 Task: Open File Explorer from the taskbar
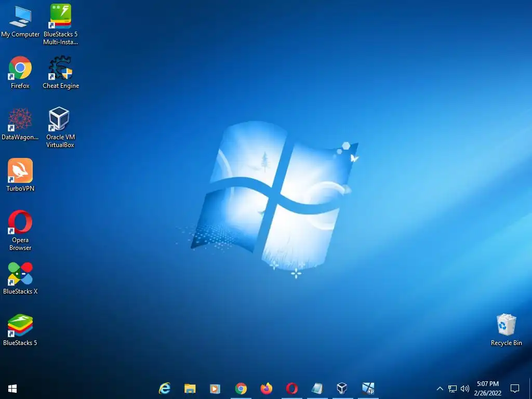pos(190,389)
